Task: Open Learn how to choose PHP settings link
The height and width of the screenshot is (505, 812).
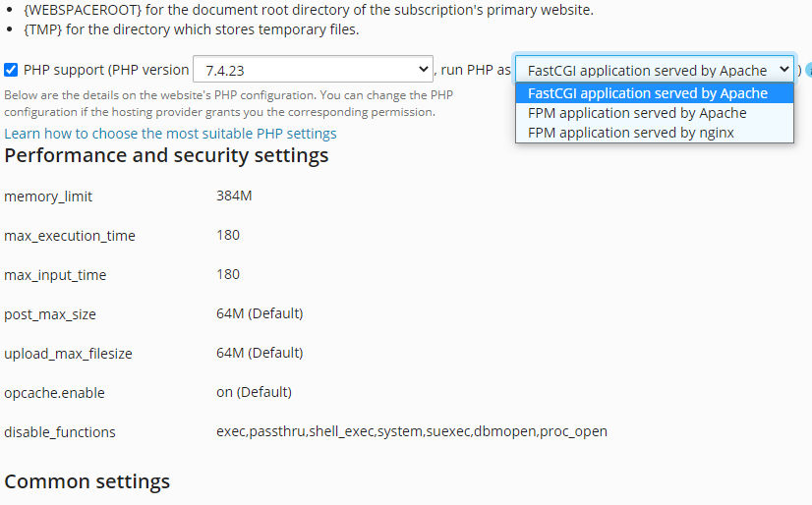Action: [170, 134]
